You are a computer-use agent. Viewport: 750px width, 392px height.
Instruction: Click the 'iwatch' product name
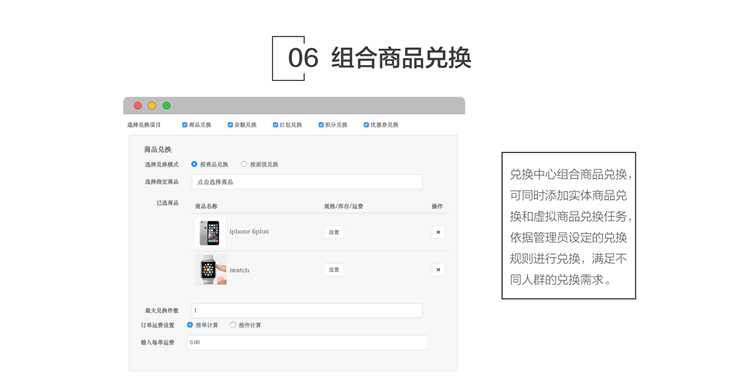click(x=239, y=270)
